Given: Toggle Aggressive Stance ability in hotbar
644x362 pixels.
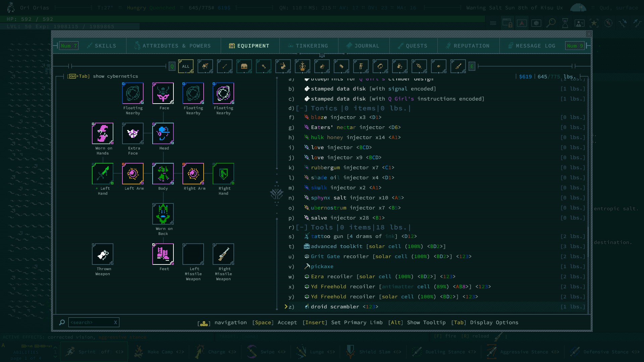Looking at the screenshot, I should click(523, 352).
